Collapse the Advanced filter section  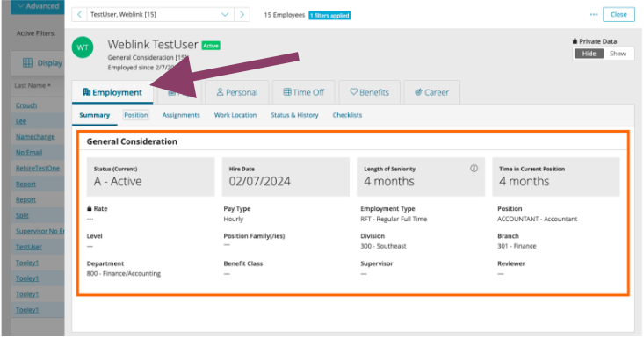pyautogui.click(x=38, y=6)
